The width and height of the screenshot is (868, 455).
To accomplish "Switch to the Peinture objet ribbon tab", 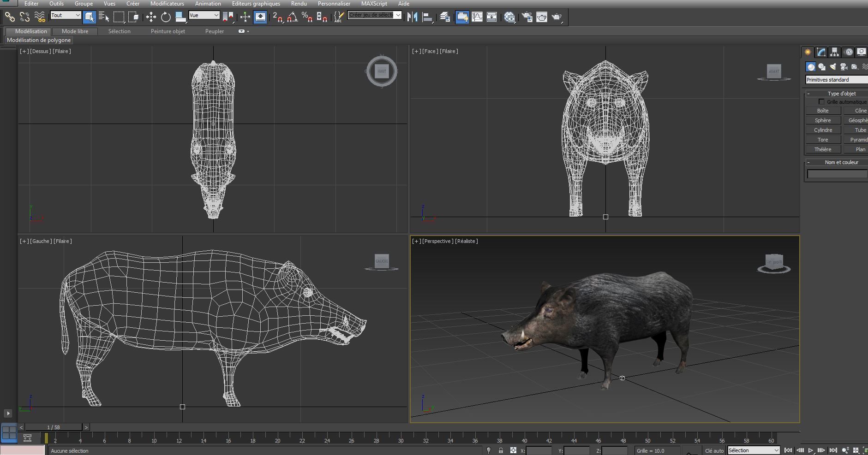I will (168, 31).
